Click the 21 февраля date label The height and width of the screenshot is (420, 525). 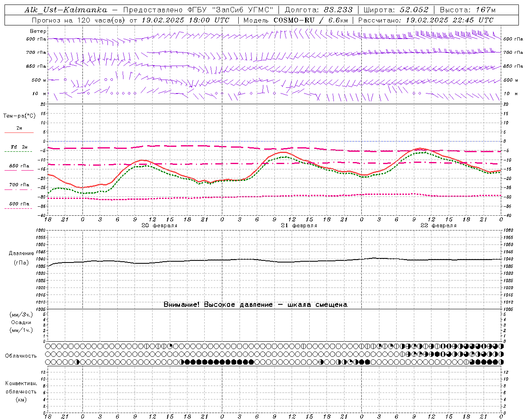pyautogui.click(x=299, y=226)
